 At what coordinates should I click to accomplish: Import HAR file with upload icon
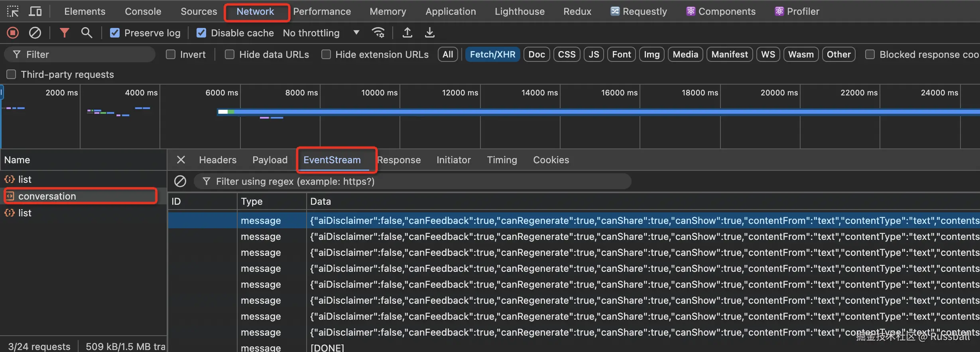click(407, 33)
